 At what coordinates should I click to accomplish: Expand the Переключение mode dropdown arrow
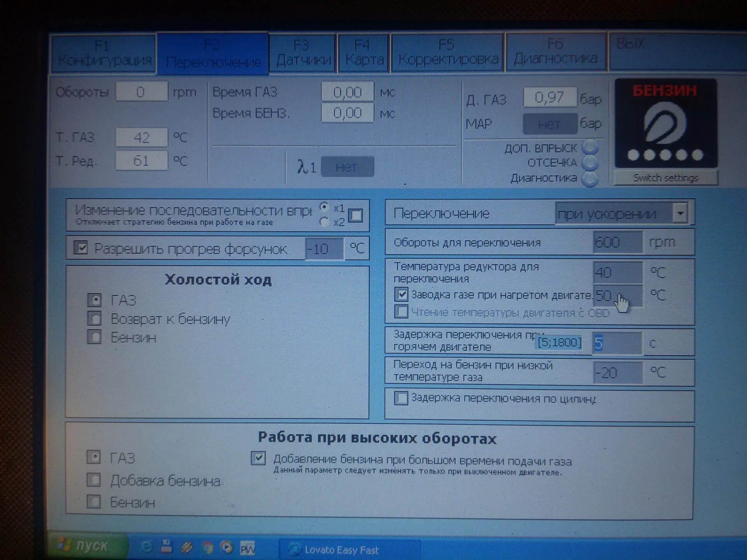[680, 213]
